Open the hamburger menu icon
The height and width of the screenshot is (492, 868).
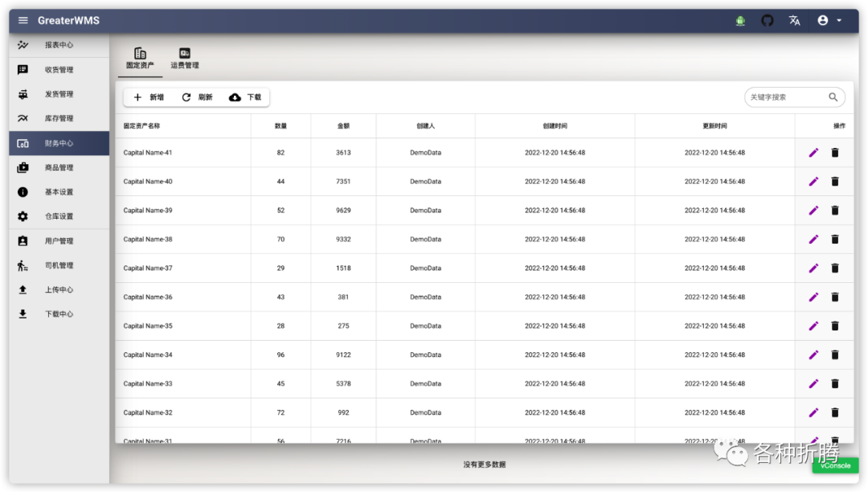pyautogui.click(x=23, y=20)
